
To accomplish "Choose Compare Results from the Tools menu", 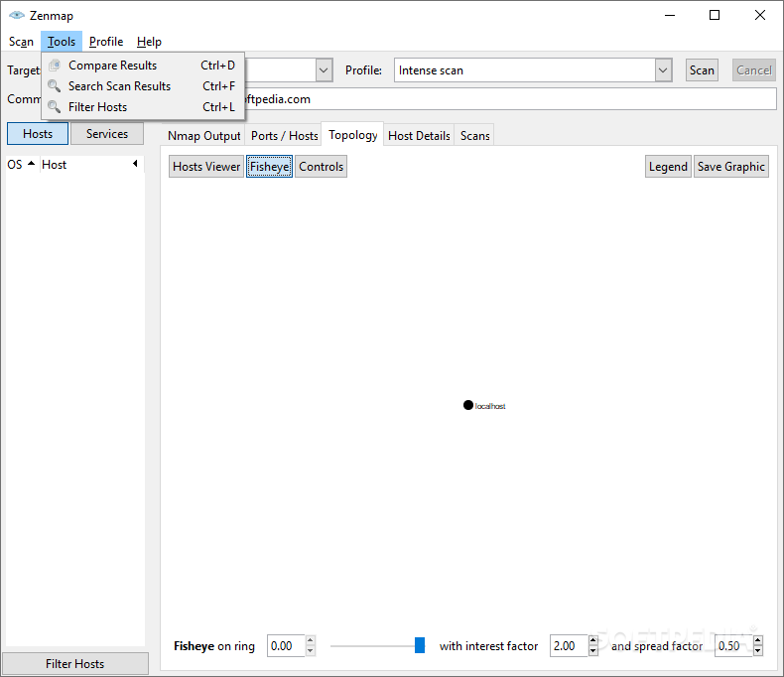I will coord(143,65).
